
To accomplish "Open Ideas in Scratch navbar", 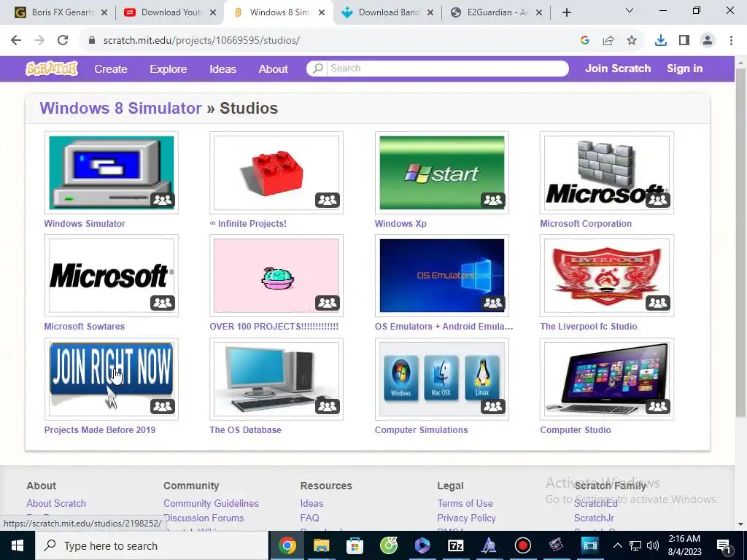I will click(223, 69).
